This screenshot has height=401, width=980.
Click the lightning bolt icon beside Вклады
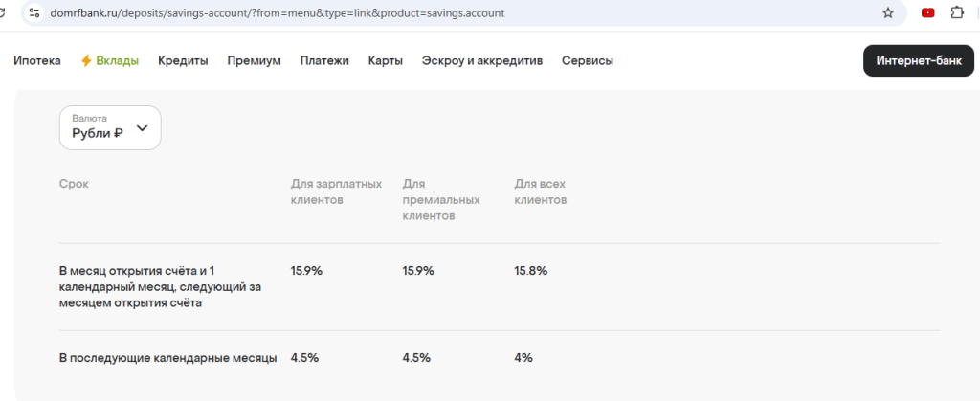tap(86, 60)
